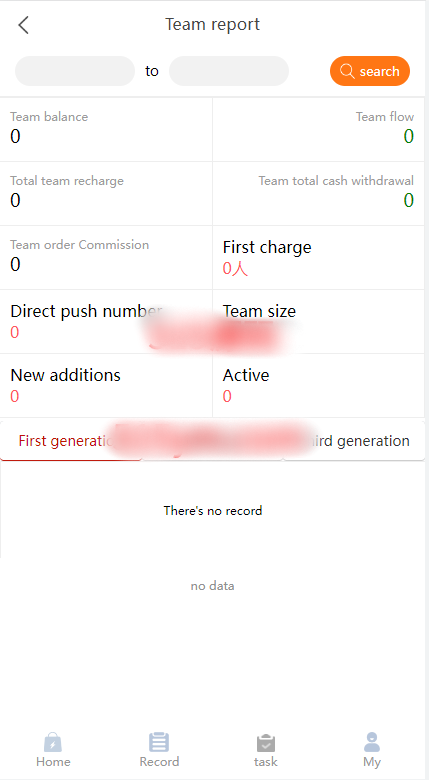429x780 pixels.
Task: Select the end date input field
Action: [x=229, y=71]
